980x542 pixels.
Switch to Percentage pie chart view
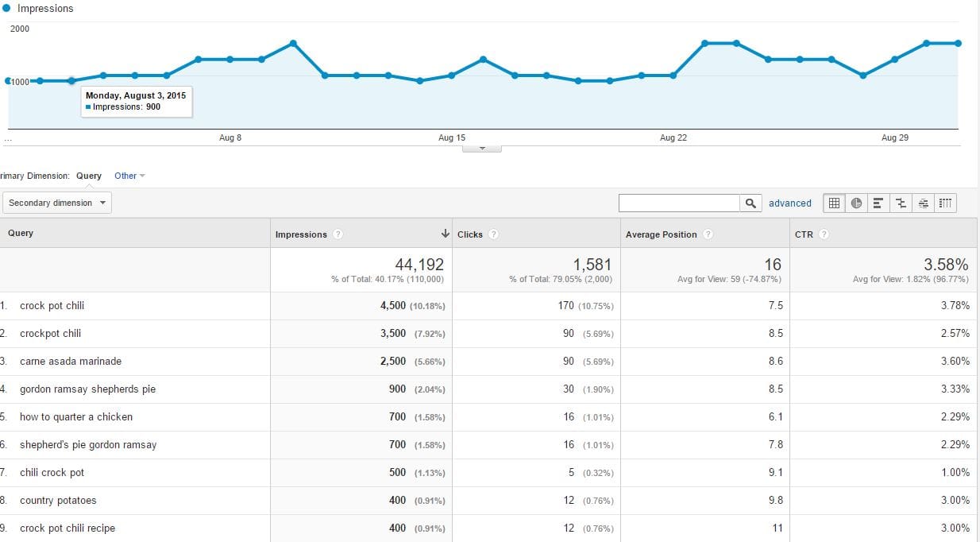pos(856,203)
